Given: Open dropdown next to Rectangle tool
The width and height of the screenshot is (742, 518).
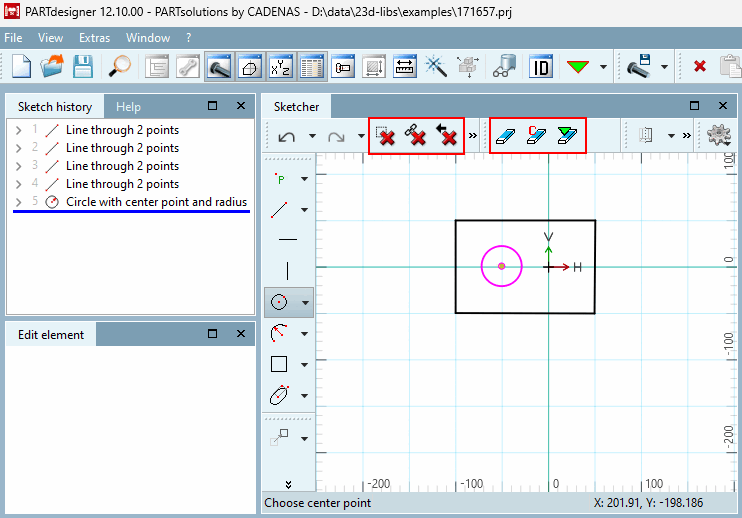Looking at the screenshot, I should coord(305,365).
